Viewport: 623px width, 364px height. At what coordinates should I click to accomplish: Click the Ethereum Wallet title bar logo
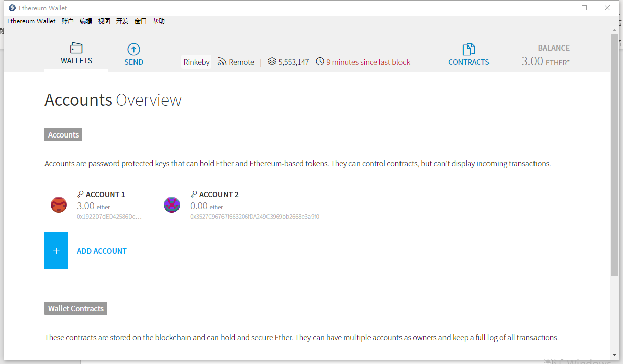point(12,8)
